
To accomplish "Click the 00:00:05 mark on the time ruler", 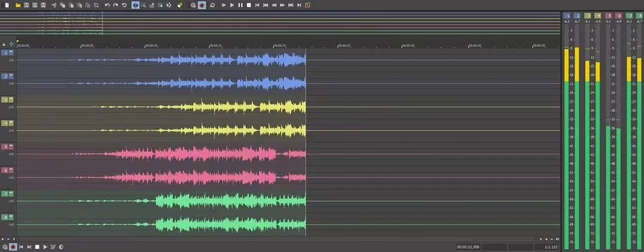I will coord(87,45).
